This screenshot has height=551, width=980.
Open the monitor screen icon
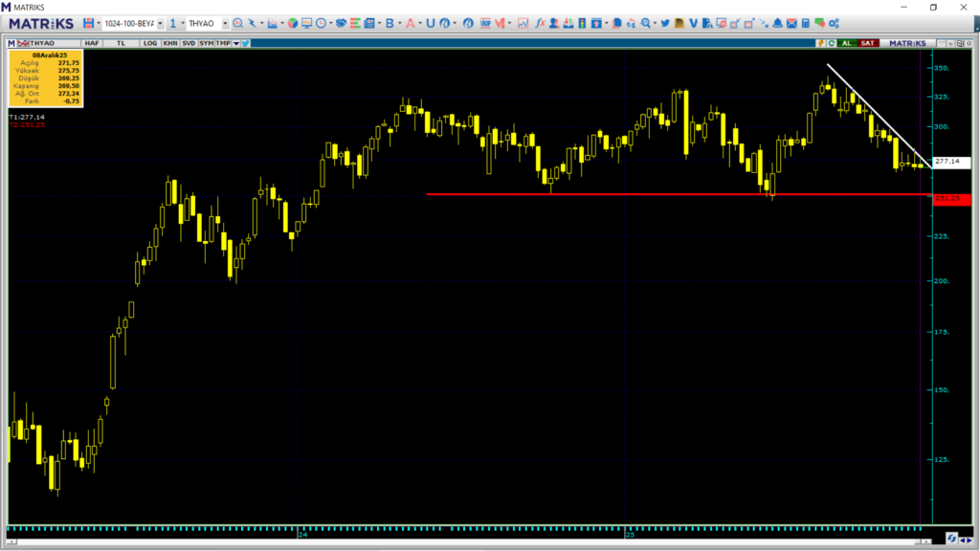pos(307,23)
